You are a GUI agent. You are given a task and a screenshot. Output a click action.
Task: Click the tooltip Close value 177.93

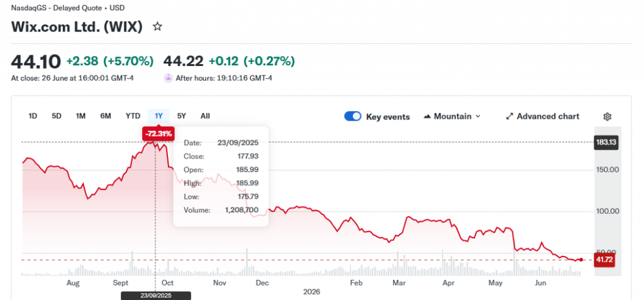[x=248, y=156]
